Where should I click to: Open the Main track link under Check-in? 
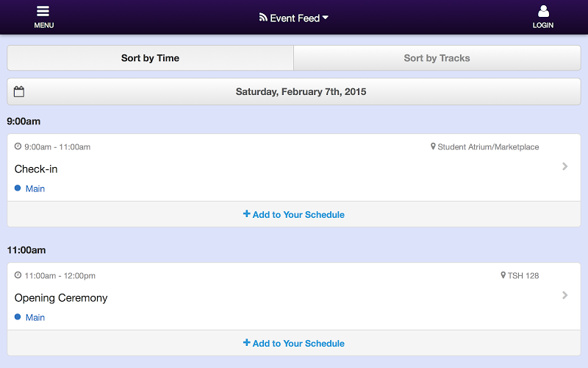pyautogui.click(x=35, y=188)
